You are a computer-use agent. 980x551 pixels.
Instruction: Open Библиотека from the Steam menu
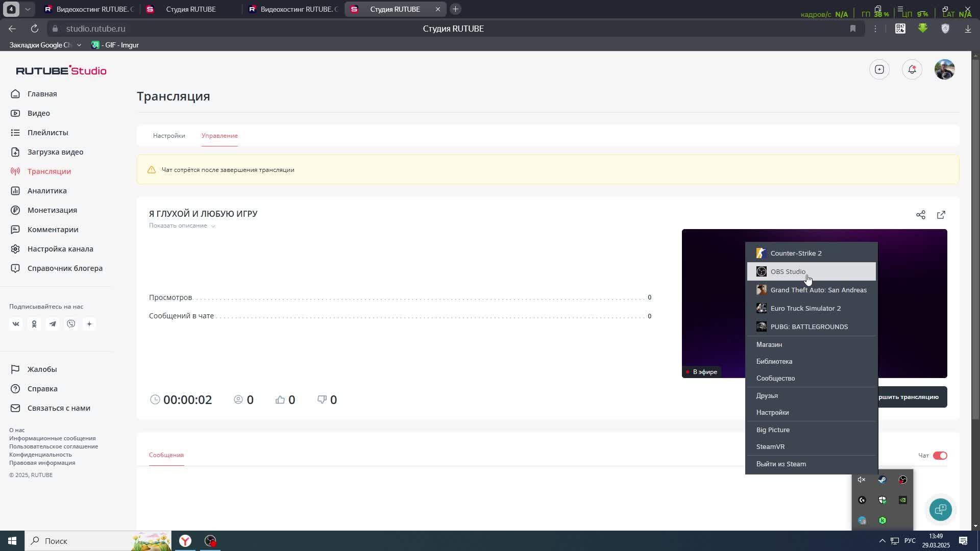(812, 361)
